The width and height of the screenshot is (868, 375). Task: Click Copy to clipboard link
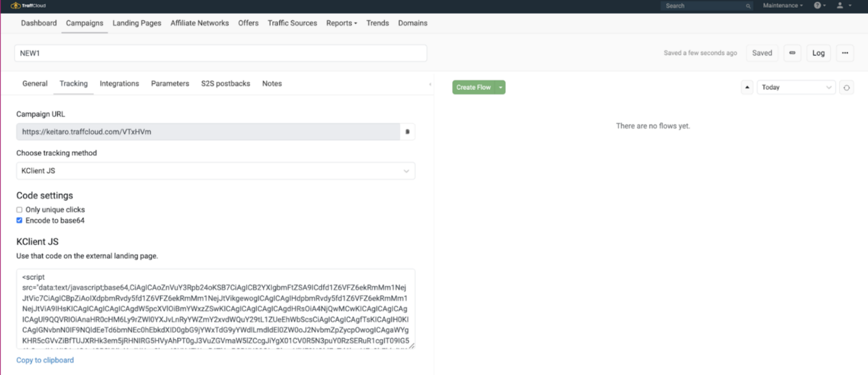click(x=45, y=360)
